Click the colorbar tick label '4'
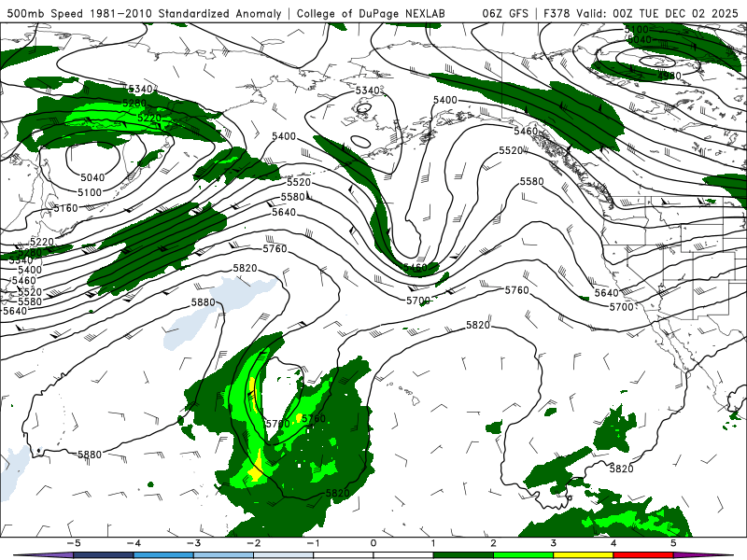The height and width of the screenshot is (560, 747). click(x=613, y=543)
